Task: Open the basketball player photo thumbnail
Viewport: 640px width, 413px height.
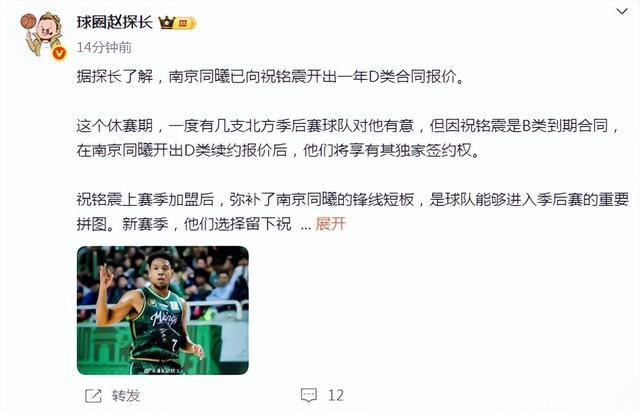Action: coord(163,310)
